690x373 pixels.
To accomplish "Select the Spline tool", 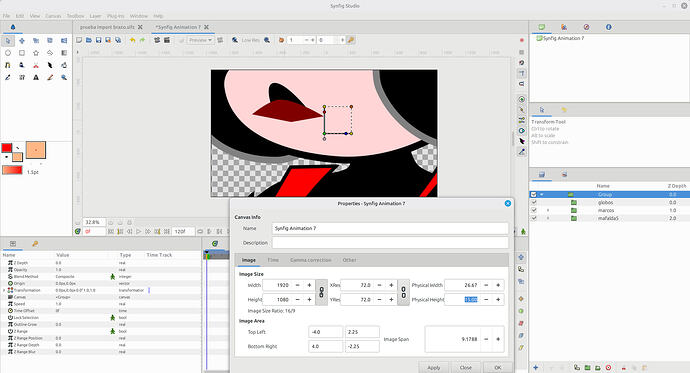I will click(8, 65).
